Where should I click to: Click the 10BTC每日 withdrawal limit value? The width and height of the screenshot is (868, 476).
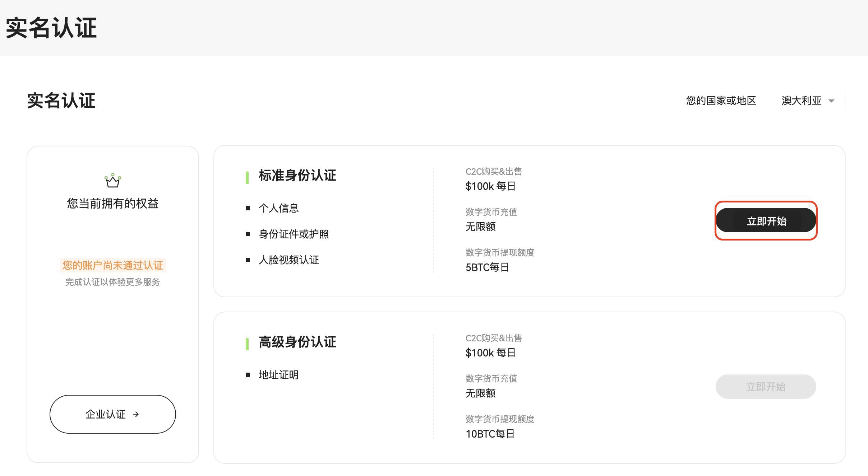(490, 434)
